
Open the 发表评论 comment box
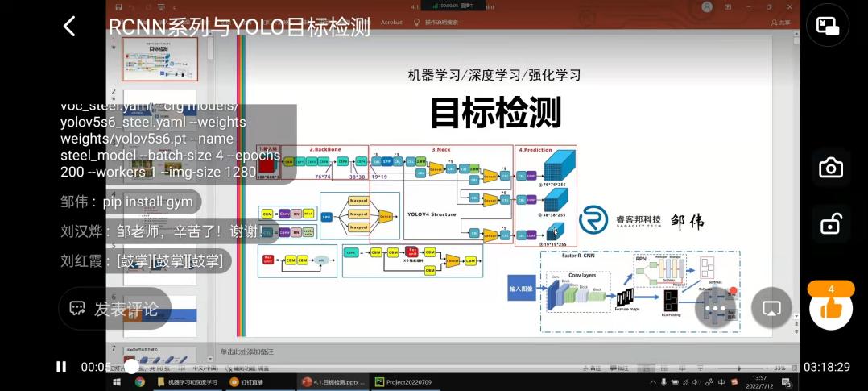tap(114, 308)
